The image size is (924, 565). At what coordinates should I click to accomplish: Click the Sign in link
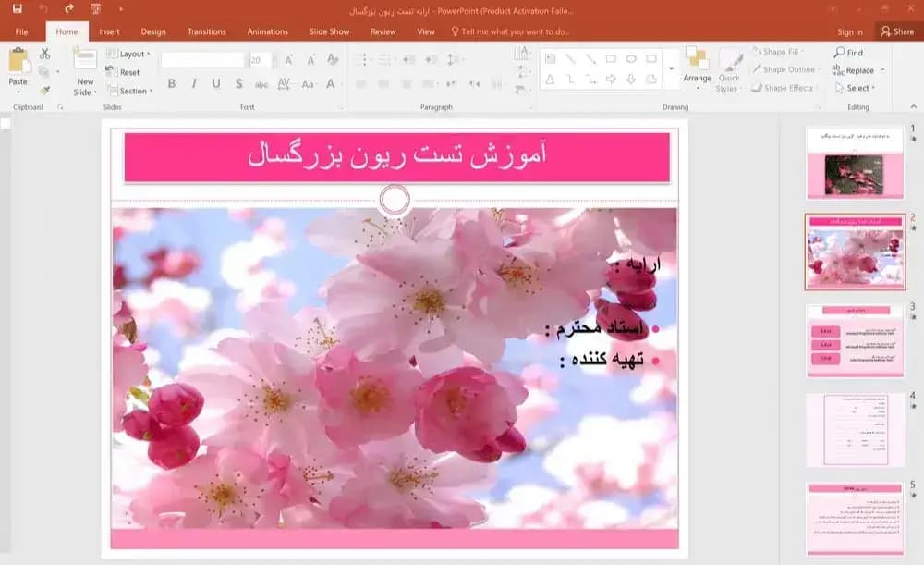[850, 31]
